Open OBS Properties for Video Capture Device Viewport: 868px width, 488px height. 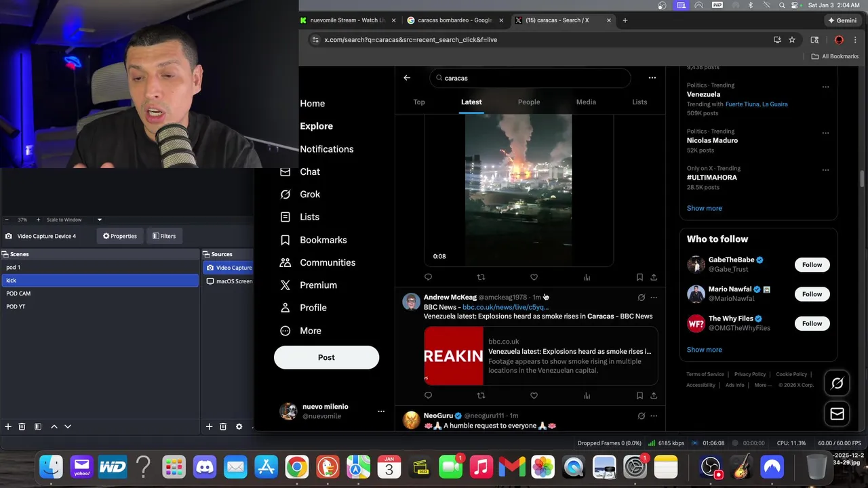(120, 236)
